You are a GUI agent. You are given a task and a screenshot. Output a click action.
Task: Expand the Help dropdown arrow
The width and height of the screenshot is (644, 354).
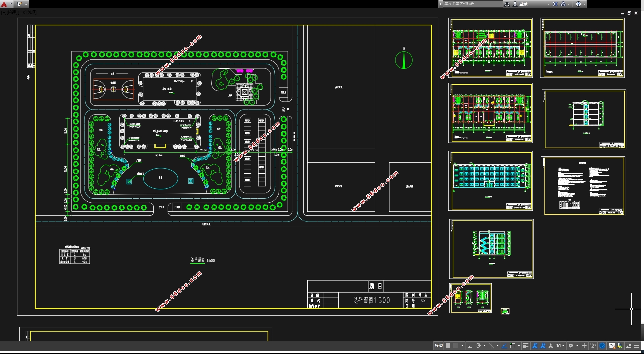tap(584, 4)
